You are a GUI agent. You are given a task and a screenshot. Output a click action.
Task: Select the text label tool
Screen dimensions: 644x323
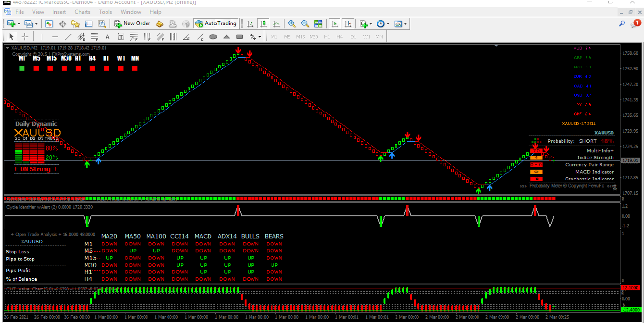click(121, 37)
